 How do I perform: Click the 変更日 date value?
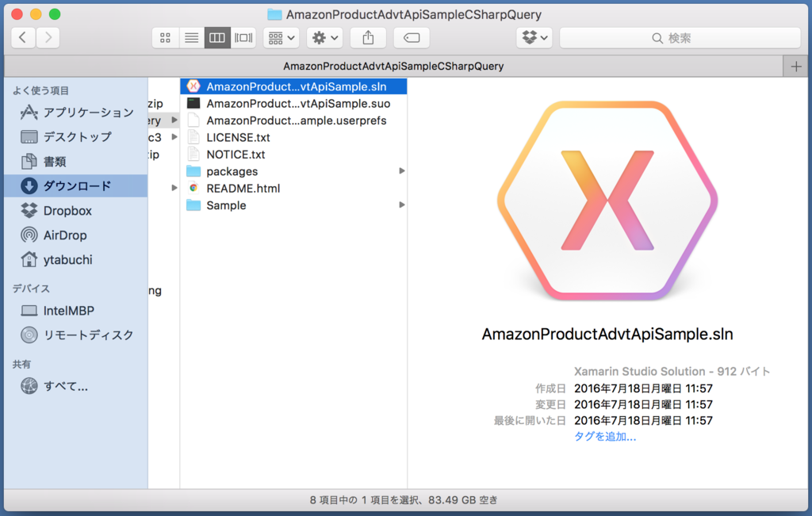[643, 405]
